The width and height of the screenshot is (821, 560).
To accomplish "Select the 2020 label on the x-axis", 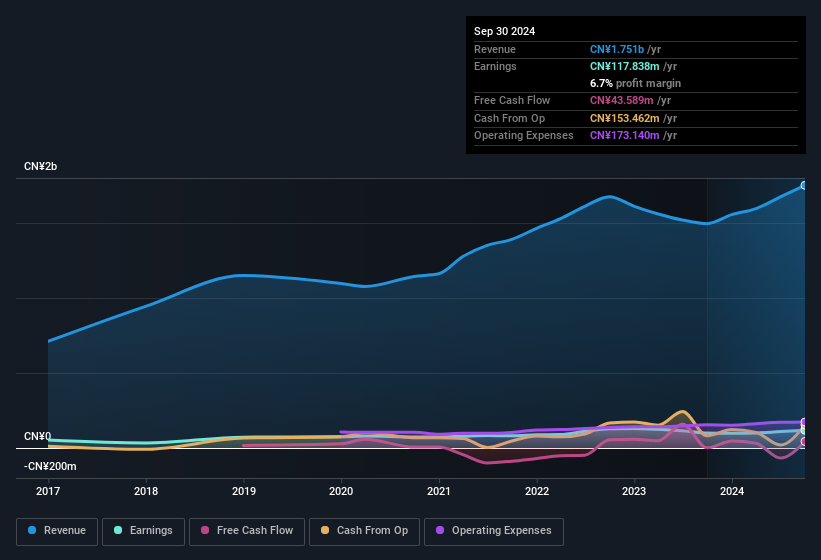I will 341,491.
